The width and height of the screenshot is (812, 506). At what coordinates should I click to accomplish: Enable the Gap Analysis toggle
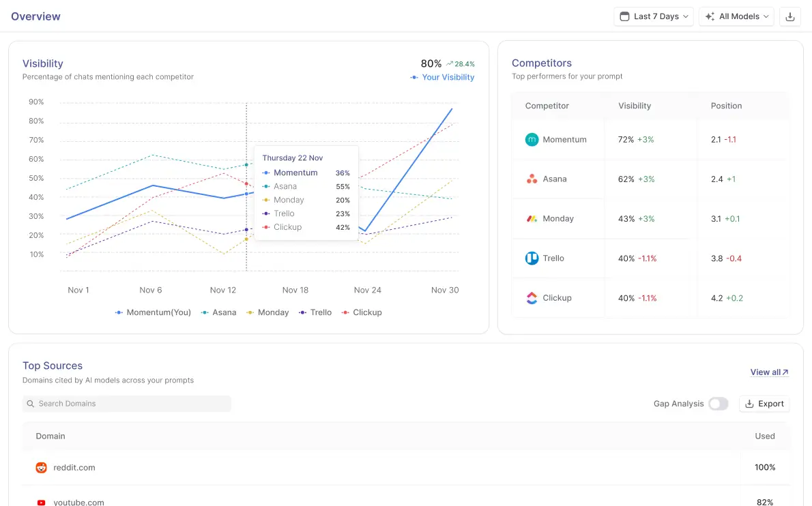click(718, 404)
